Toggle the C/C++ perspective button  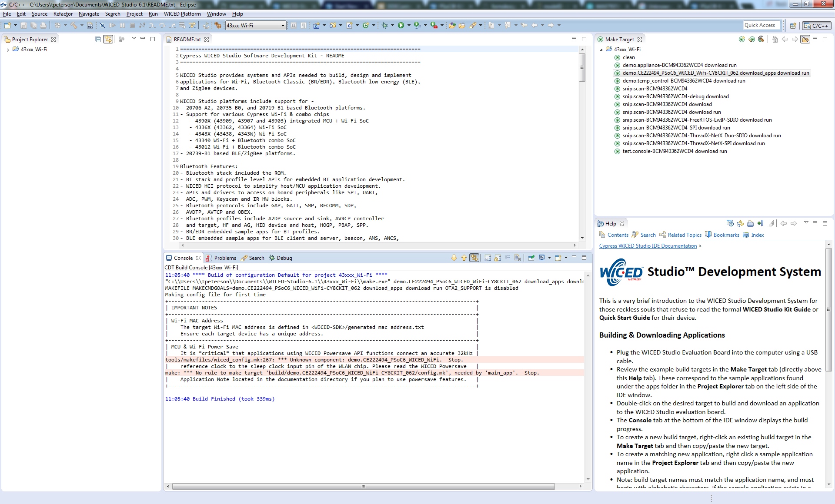[817, 26]
